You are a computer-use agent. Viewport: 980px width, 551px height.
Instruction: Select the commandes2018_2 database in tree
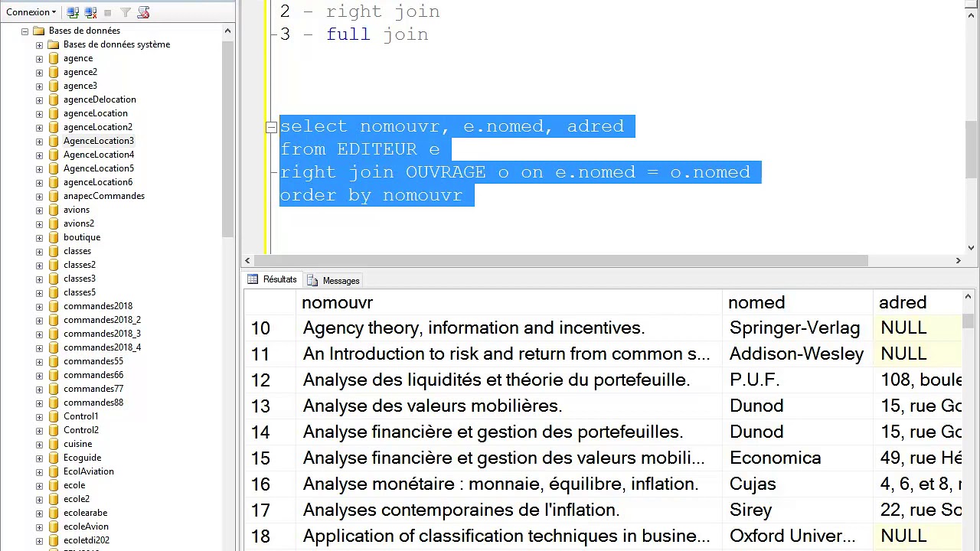102,320
